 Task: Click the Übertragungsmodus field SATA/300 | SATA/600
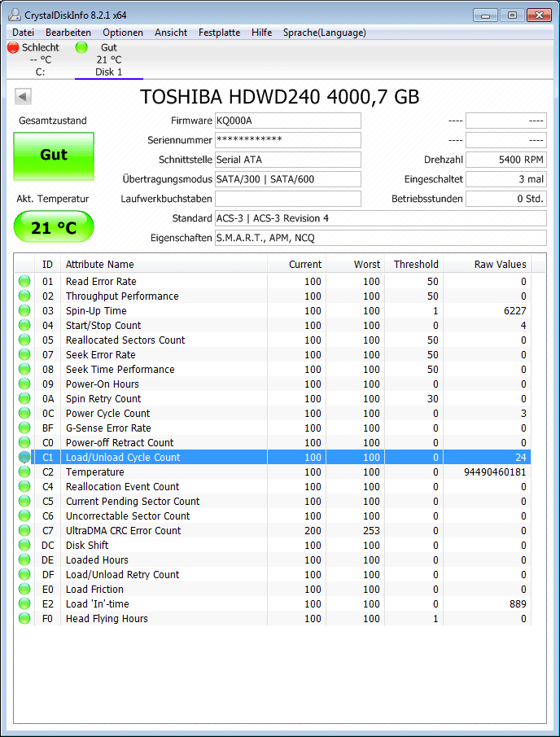coord(288,179)
